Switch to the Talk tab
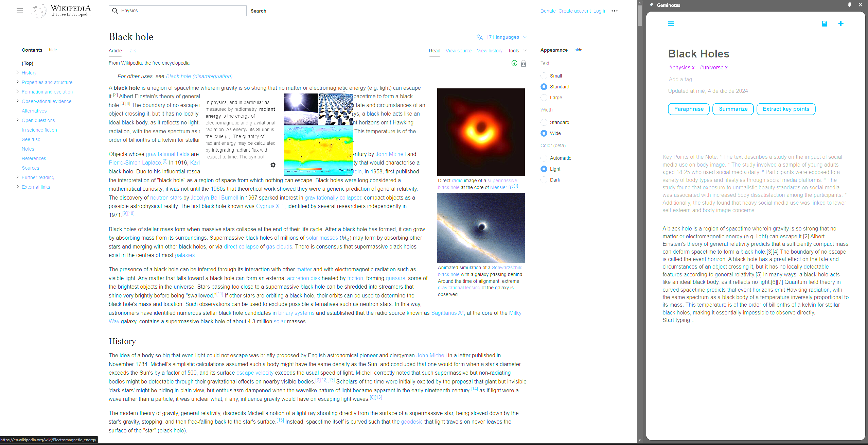868x445 pixels. point(131,51)
